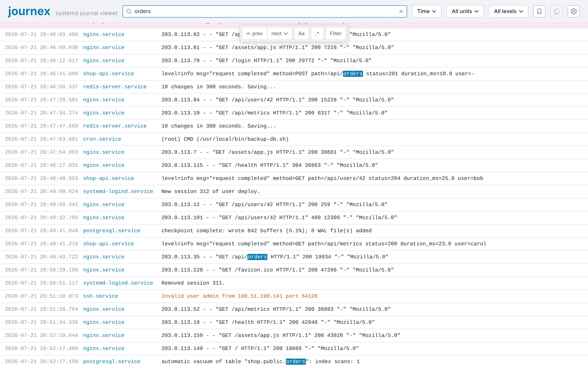Click postgresql.service at 20:52:27.150

(x=111, y=362)
